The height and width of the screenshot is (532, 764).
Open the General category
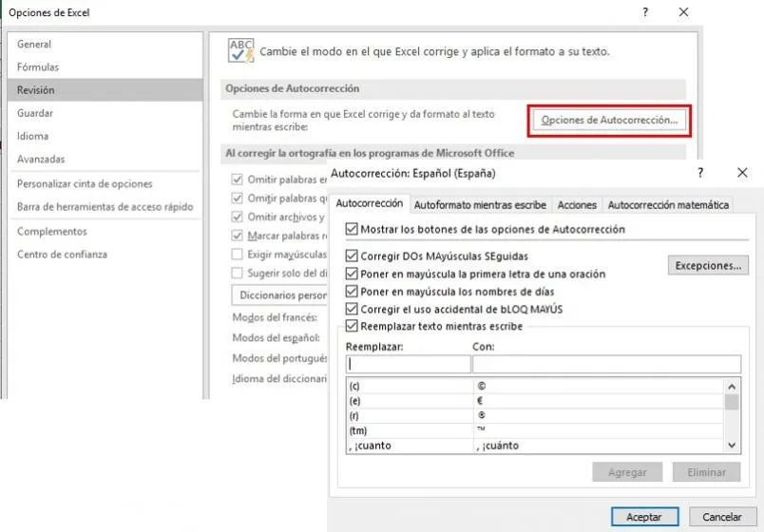click(105, 44)
